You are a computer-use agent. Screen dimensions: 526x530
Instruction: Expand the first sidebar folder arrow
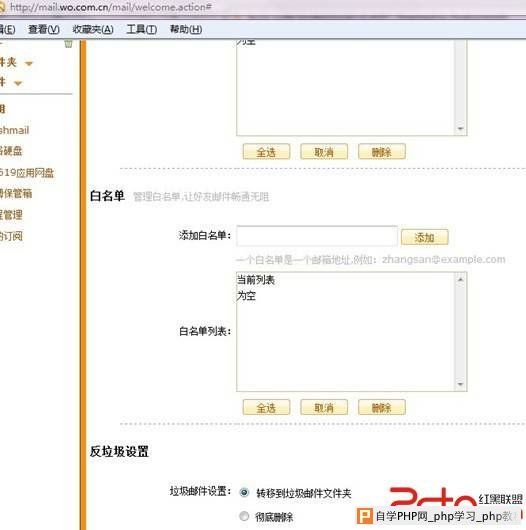[29, 64]
